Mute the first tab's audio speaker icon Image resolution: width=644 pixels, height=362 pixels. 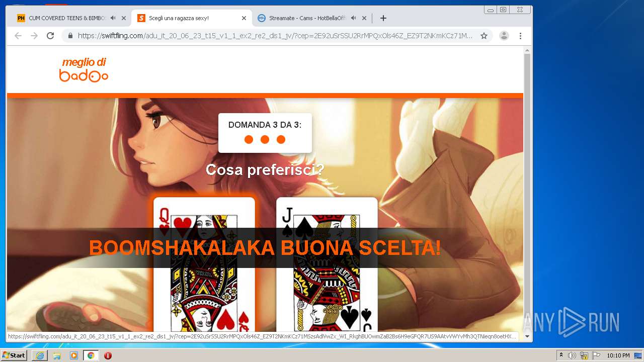[113, 18]
